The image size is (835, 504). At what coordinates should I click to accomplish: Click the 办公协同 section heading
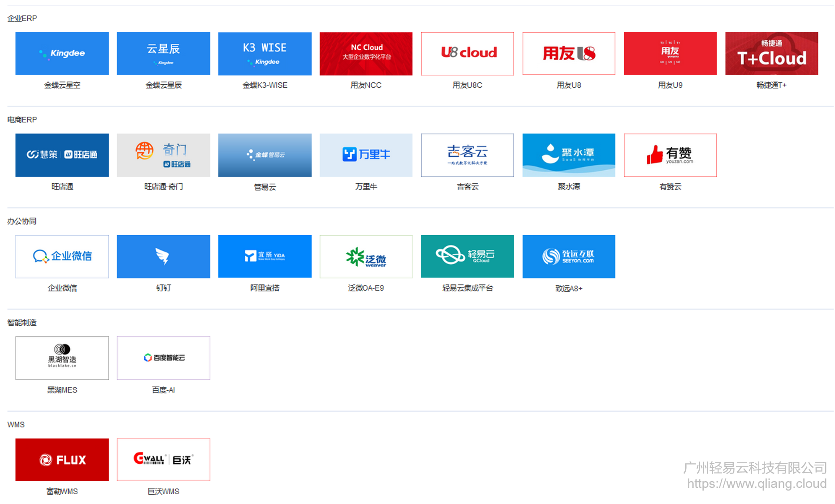point(22,221)
